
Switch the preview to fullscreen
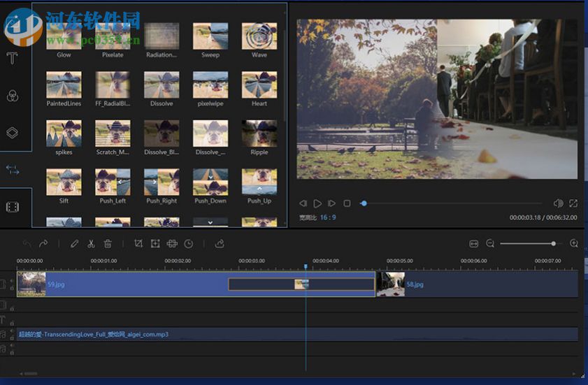573,203
